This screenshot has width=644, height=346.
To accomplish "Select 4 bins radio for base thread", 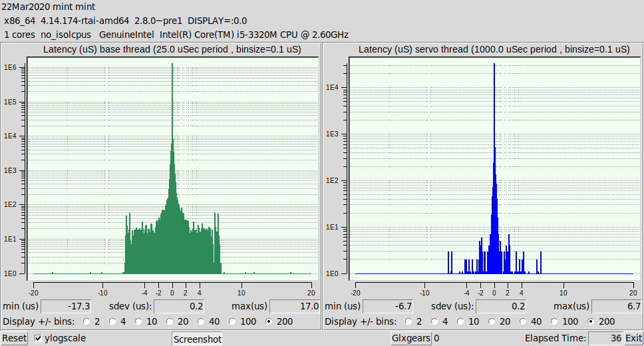I will (x=112, y=321).
